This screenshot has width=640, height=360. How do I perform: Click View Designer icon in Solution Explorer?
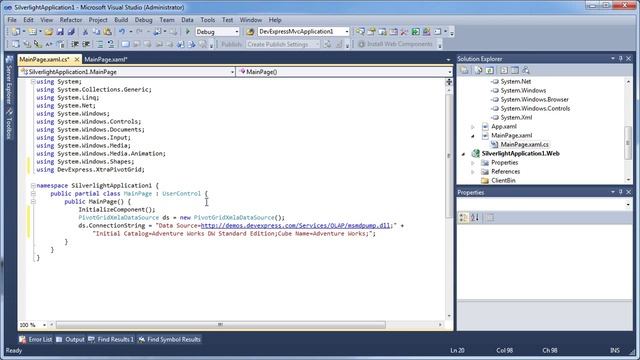pyautogui.click(x=515, y=70)
